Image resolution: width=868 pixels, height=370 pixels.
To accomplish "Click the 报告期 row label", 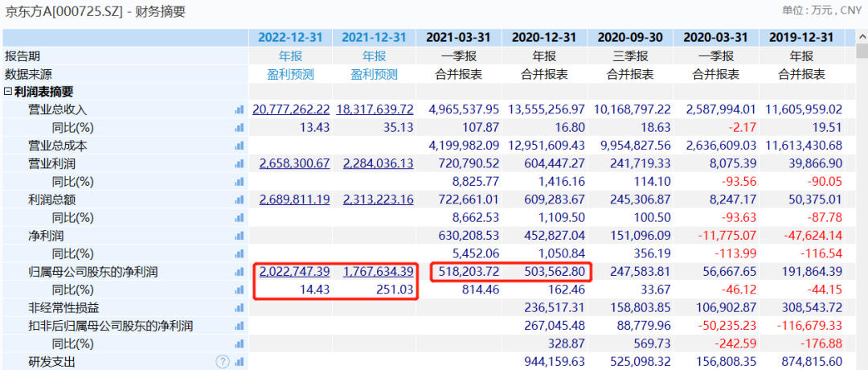I will [23, 56].
